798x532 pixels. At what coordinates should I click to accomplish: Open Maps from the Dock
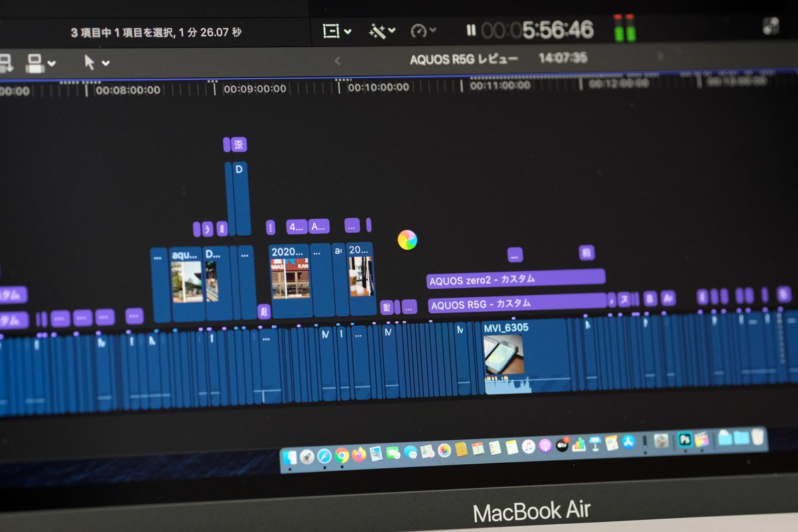pos(428,452)
